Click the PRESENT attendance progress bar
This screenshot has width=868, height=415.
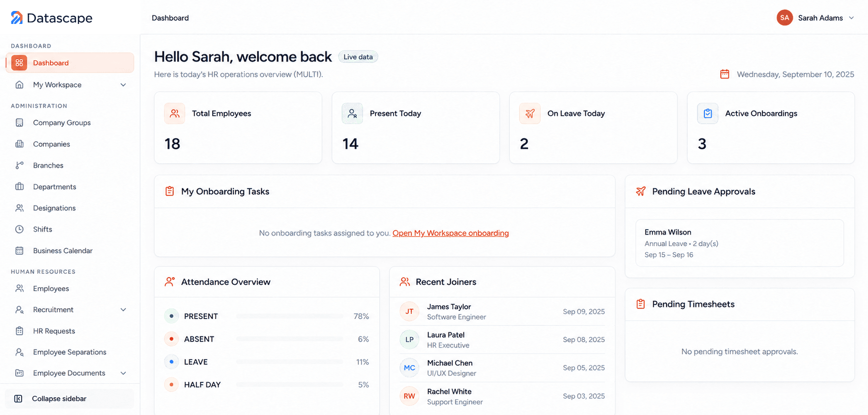pos(290,316)
